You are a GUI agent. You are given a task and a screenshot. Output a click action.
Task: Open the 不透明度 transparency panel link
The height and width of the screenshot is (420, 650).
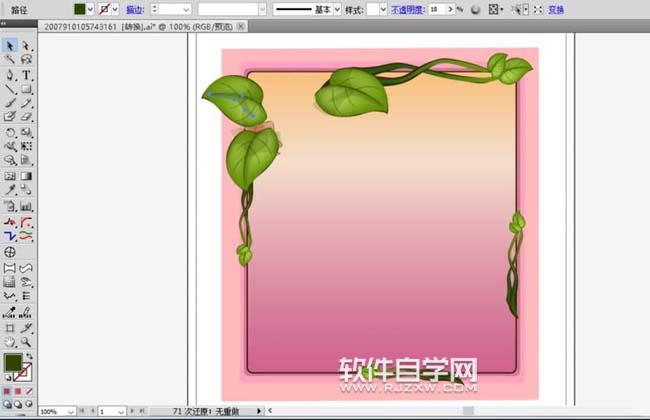pos(408,10)
